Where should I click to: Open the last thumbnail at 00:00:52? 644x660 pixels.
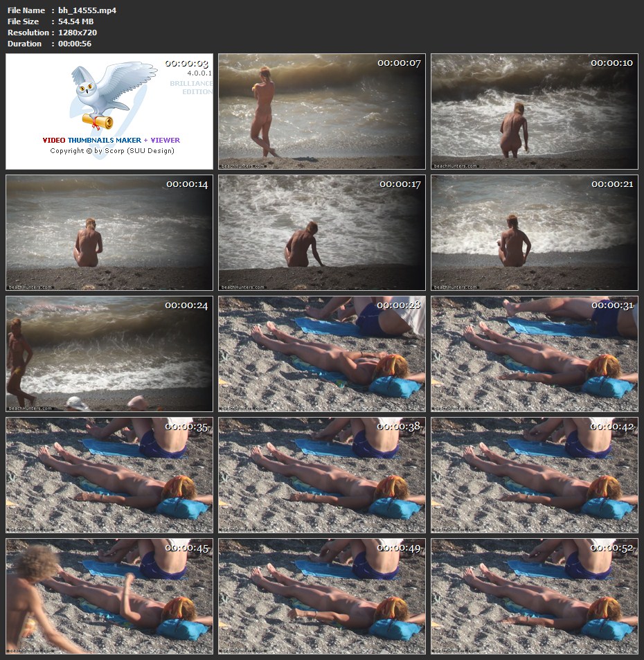pos(534,596)
